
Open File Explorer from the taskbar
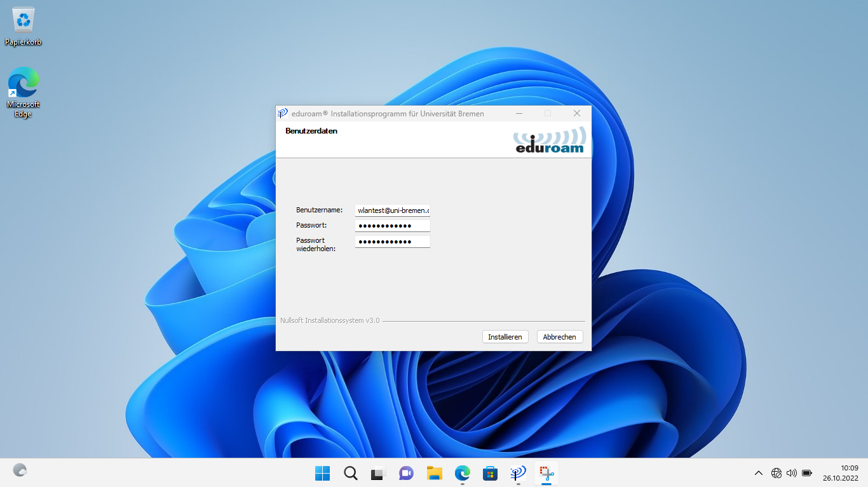[x=434, y=473]
